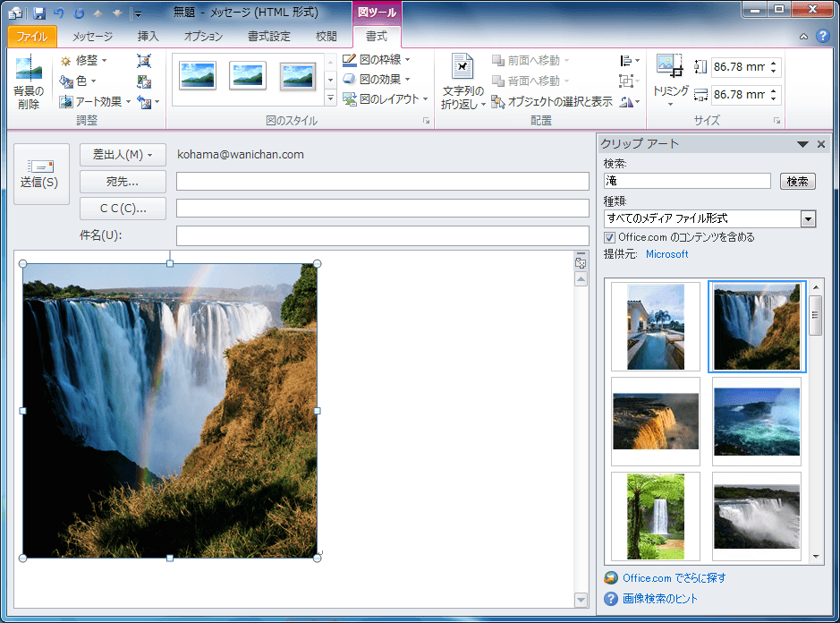Switch to the 挿入 tab
This screenshot has width=840, height=623.
tap(148, 36)
